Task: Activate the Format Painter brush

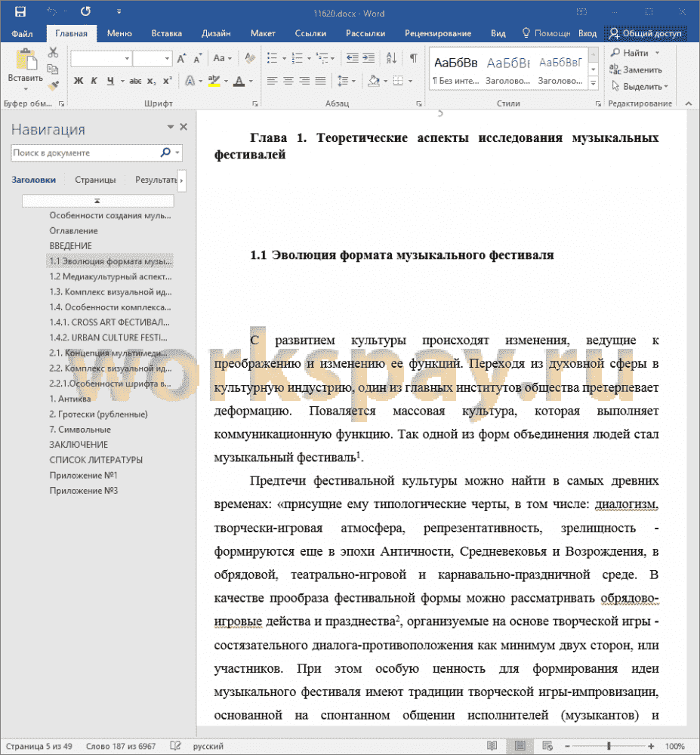Action: (x=53, y=86)
